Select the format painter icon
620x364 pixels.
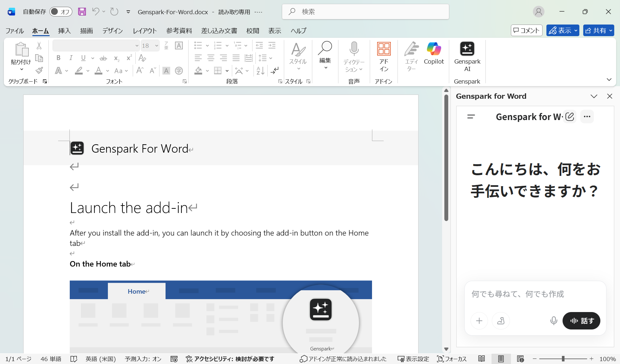point(39,70)
